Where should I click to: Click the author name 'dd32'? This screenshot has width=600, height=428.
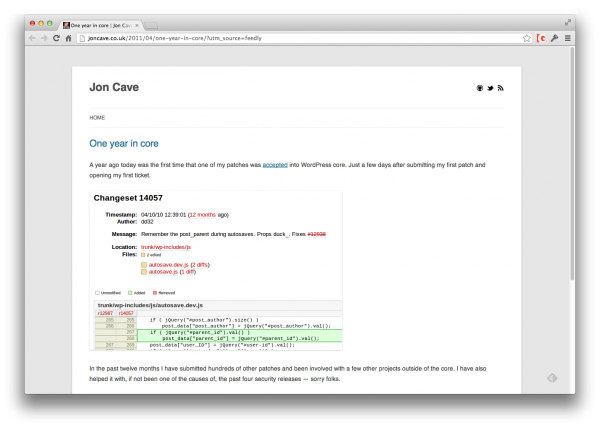(147, 222)
